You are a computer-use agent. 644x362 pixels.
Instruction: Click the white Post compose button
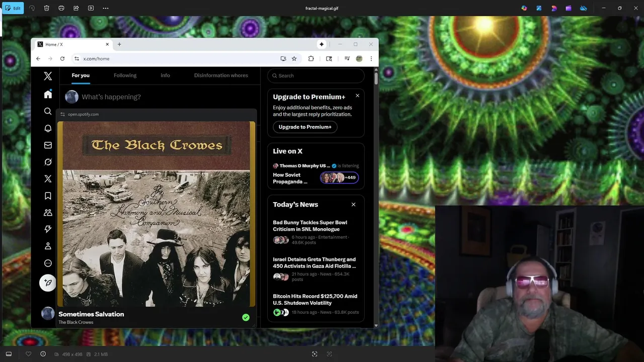[x=48, y=283]
